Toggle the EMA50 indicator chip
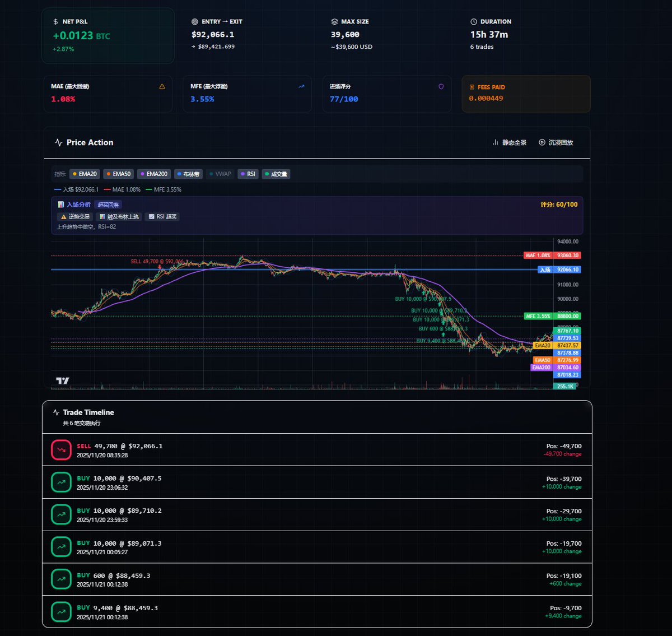The width and height of the screenshot is (672, 636). pos(119,174)
